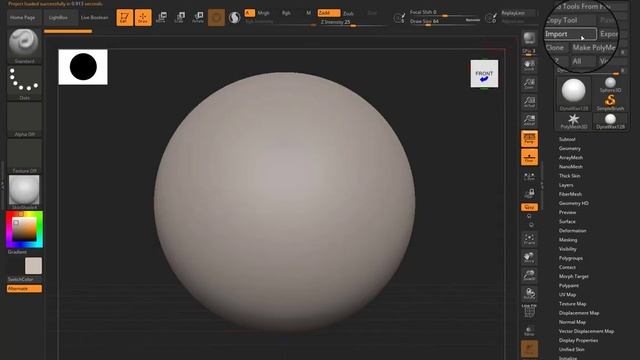Toggle the Zsub sculpt mode

(349, 13)
